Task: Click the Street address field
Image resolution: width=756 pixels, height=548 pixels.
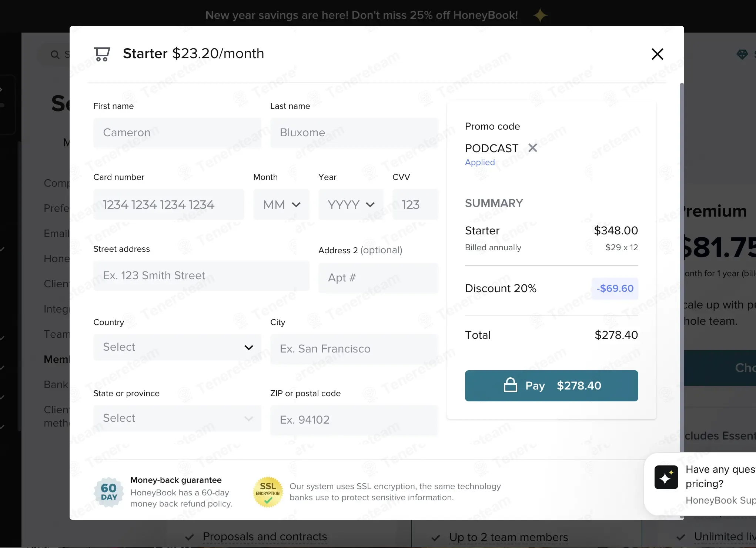Action: coord(201,276)
